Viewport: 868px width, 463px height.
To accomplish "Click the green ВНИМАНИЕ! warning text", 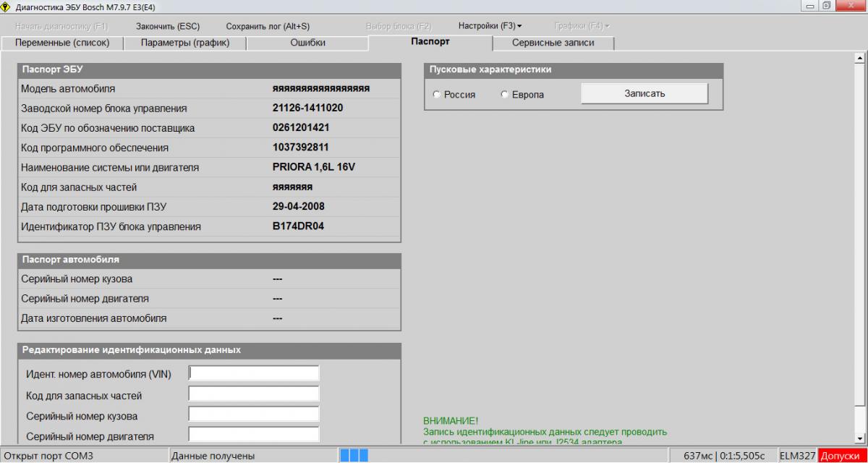I will (450, 421).
